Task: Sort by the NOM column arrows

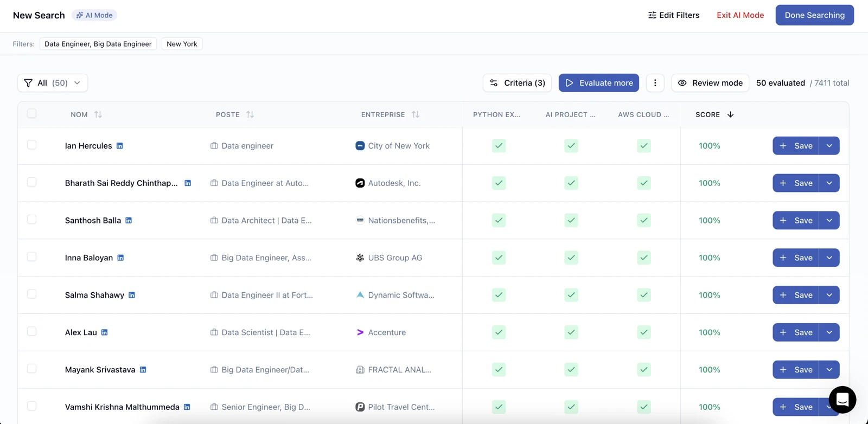Action: click(98, 114)
